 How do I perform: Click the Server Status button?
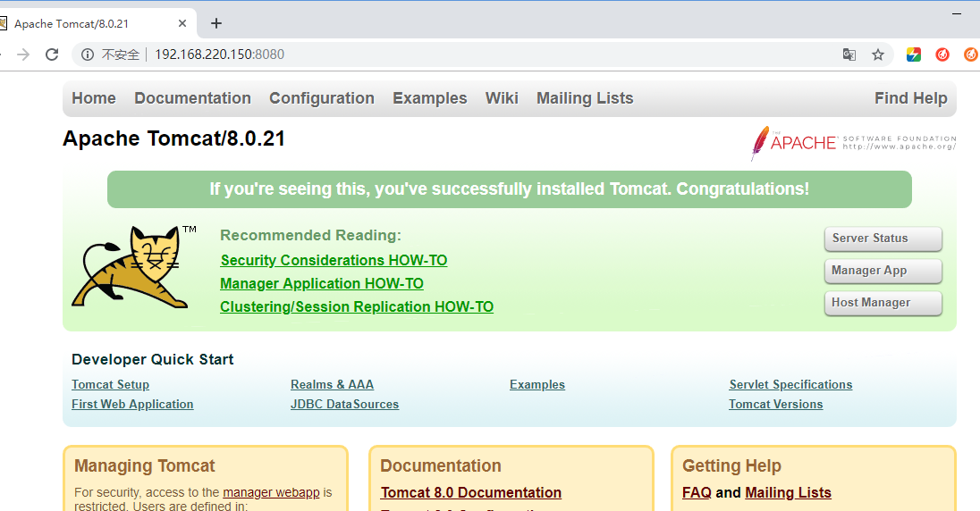coord(883,239)
